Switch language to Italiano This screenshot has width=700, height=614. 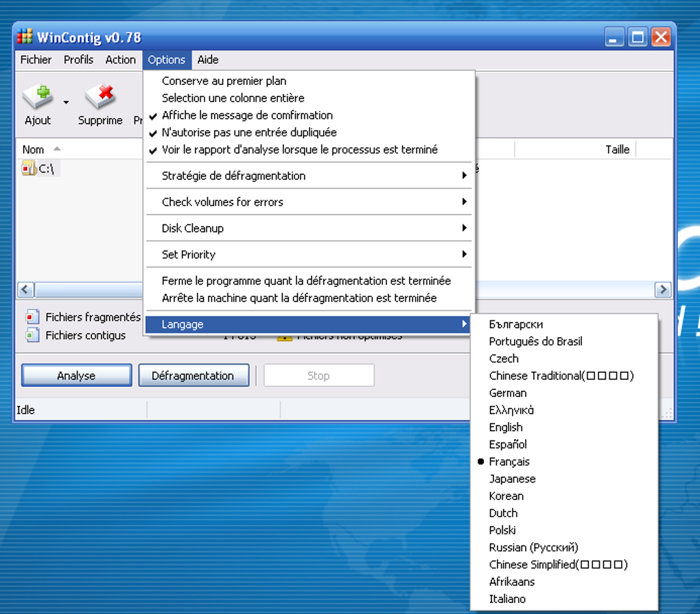tap(564, 600)
